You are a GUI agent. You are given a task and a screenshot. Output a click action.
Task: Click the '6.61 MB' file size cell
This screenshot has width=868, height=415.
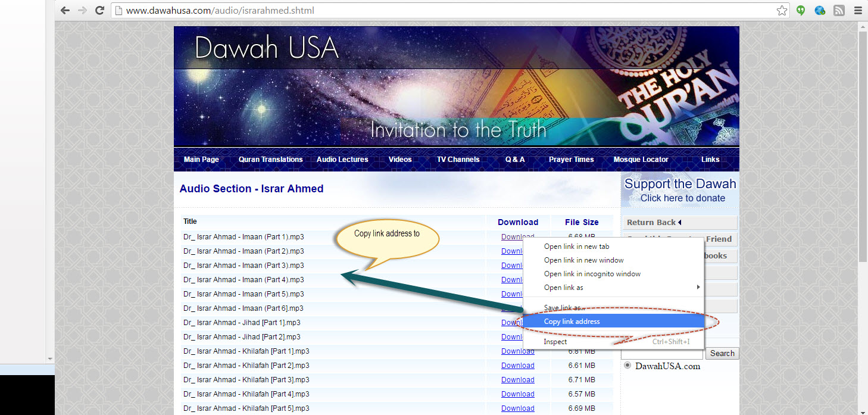tap(582, 366)
